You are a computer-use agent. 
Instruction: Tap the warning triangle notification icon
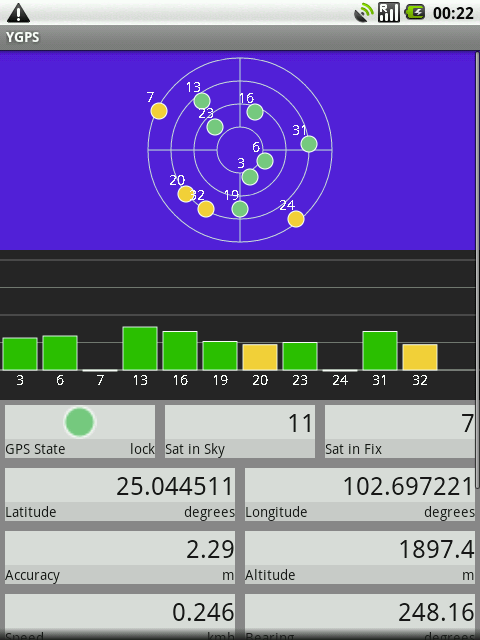18,13
